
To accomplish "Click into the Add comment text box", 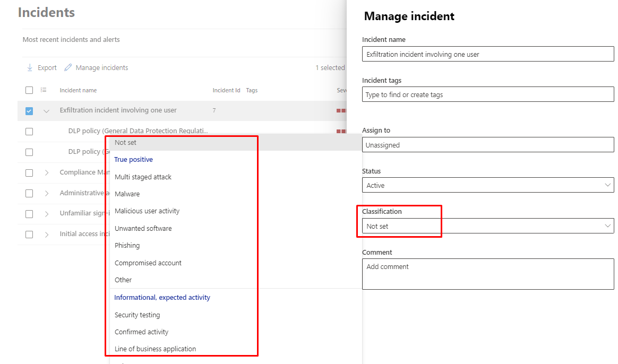I will (487, 274).
